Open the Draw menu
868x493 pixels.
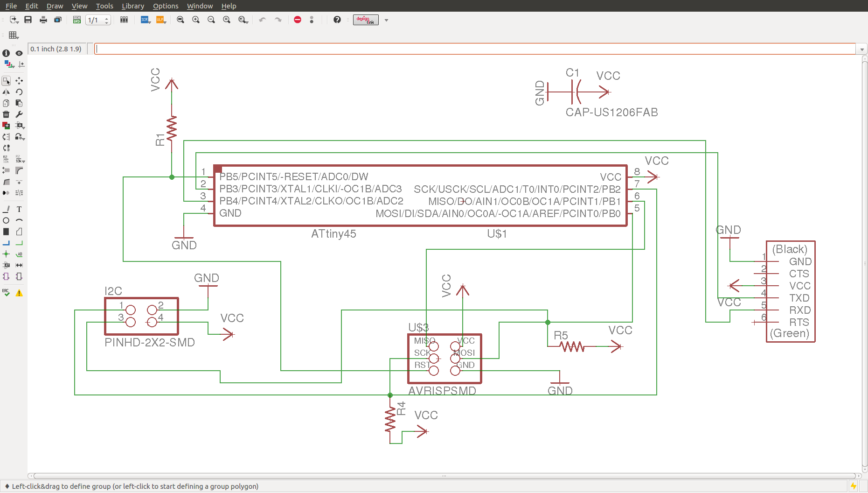coord(55,6)
